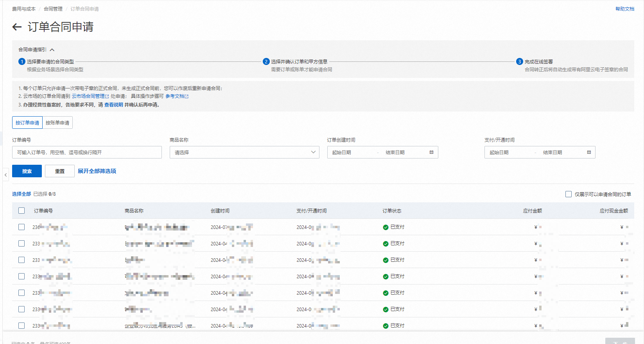Image resolution: width=644 pixels, height=344 pixels.
Task: Click the 支付/开通时间 table column header
Action: [x=312, y=211]
